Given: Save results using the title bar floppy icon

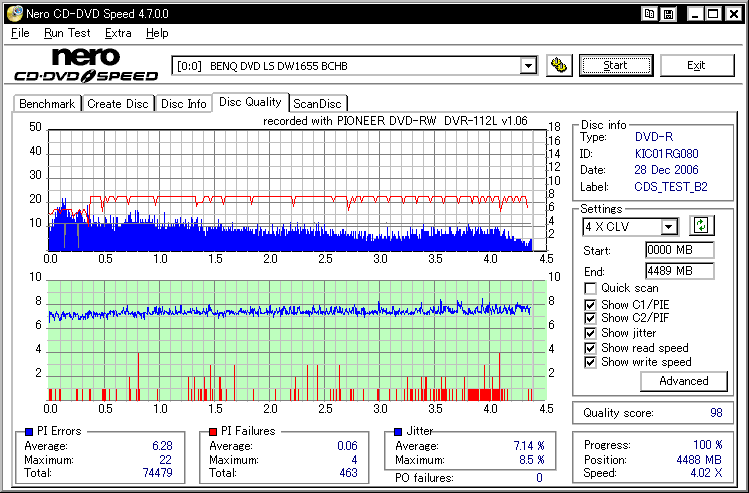Looking at the screenshot, I should pos(669,14).
